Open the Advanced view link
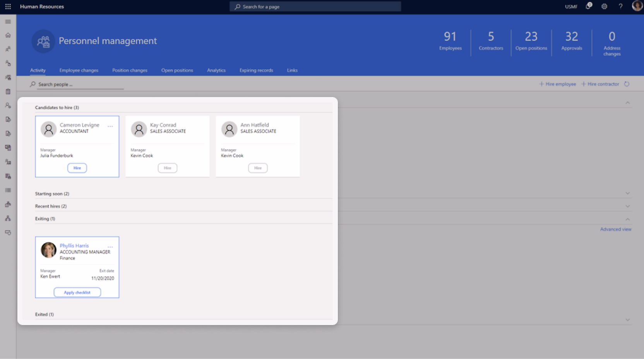Viewport: 644px width, 359px height. click(615, 229)
